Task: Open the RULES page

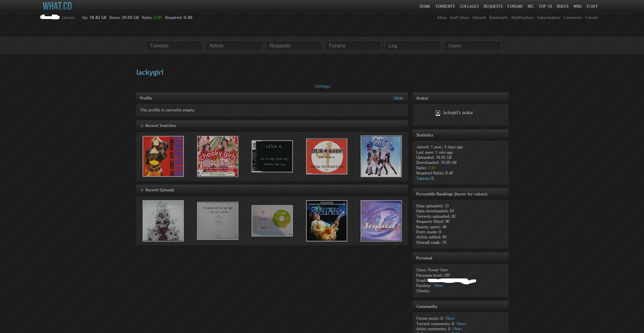Action: [563, 6]
